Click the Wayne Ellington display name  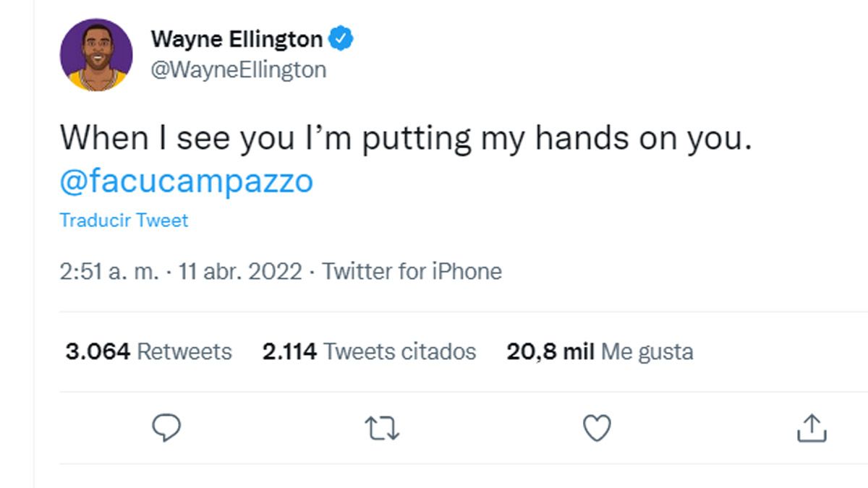pos(237,39)
